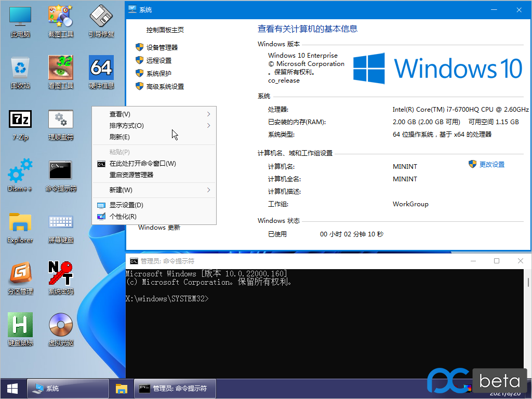Viewport: 532px width, 399px height.
Task: Click the shield icon beside 设备管理器
Action: [139, 47]
